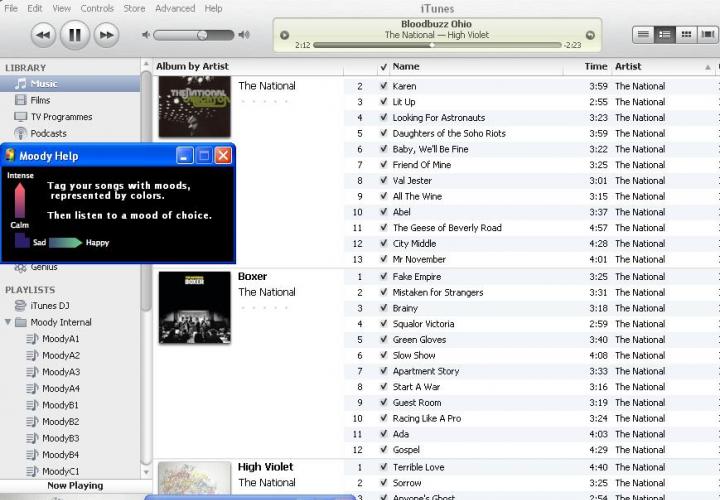
Task: Select The Geese of Beverly Road track
Action: click(x=447, y=228)
